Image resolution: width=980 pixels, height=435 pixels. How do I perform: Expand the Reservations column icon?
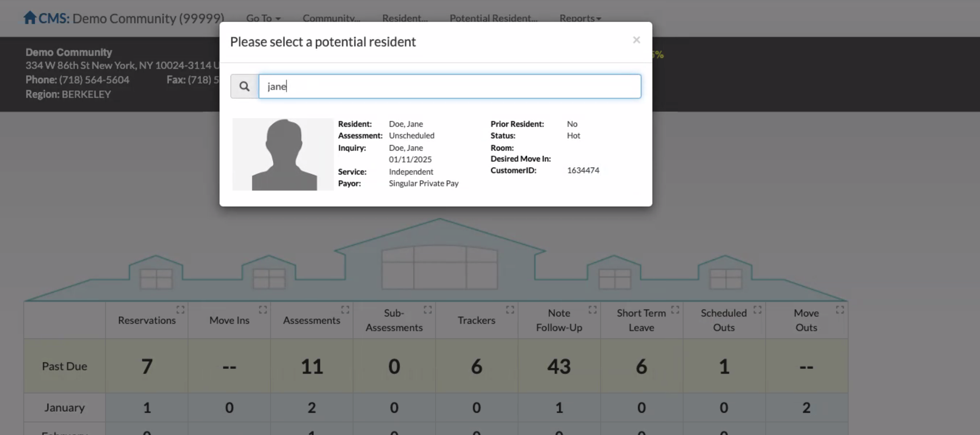click(180, 310)
